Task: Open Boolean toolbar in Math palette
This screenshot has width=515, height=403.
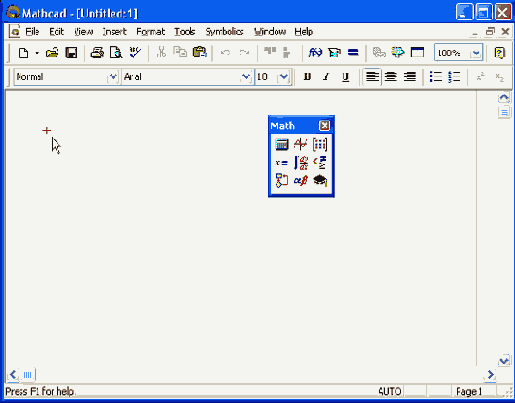Action: click(x=320, y=163)
